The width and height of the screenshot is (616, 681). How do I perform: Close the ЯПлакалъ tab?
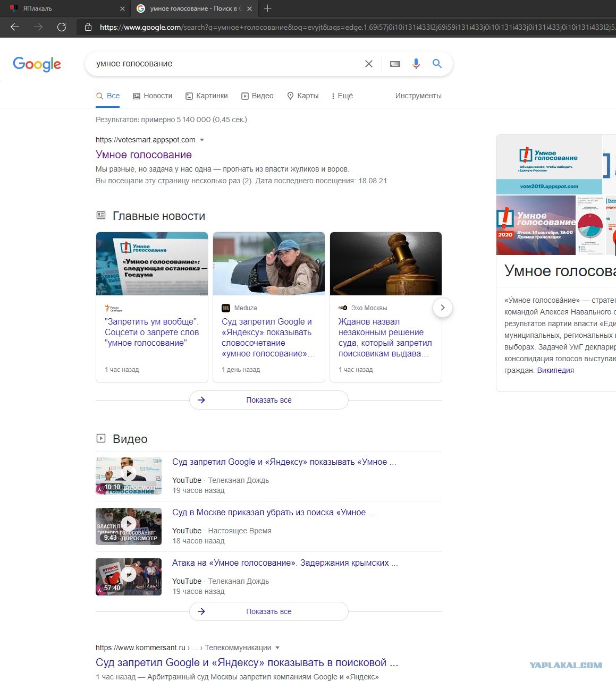[x=122, y=8]
